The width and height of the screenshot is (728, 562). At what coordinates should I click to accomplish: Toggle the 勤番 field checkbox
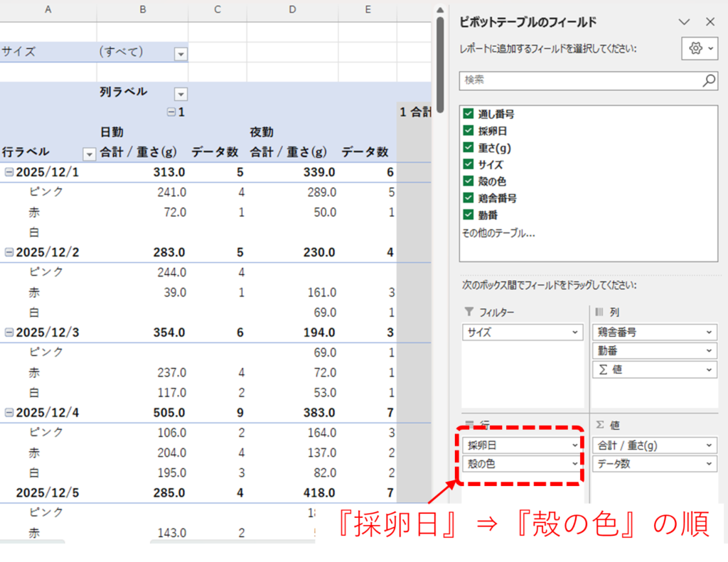click(468, 215)
